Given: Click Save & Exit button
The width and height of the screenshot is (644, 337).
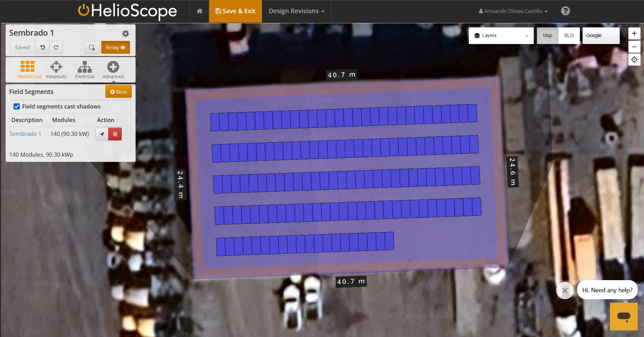Looking at the screenshot, I should point(235,11).
